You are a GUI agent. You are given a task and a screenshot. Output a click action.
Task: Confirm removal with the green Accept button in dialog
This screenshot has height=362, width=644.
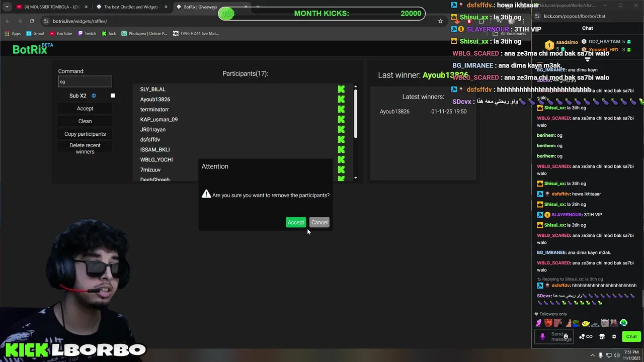pyautogui.click(x=296, y=222)
